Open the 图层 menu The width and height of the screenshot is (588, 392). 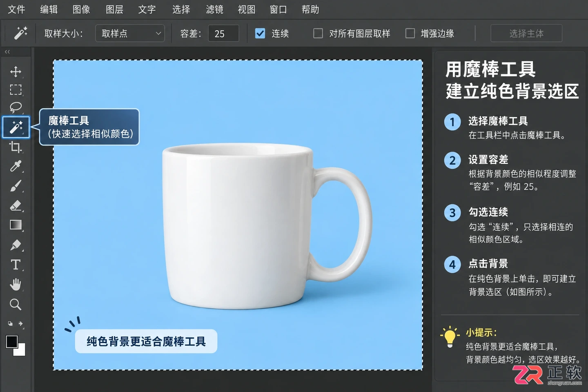[x=114, y=9]
